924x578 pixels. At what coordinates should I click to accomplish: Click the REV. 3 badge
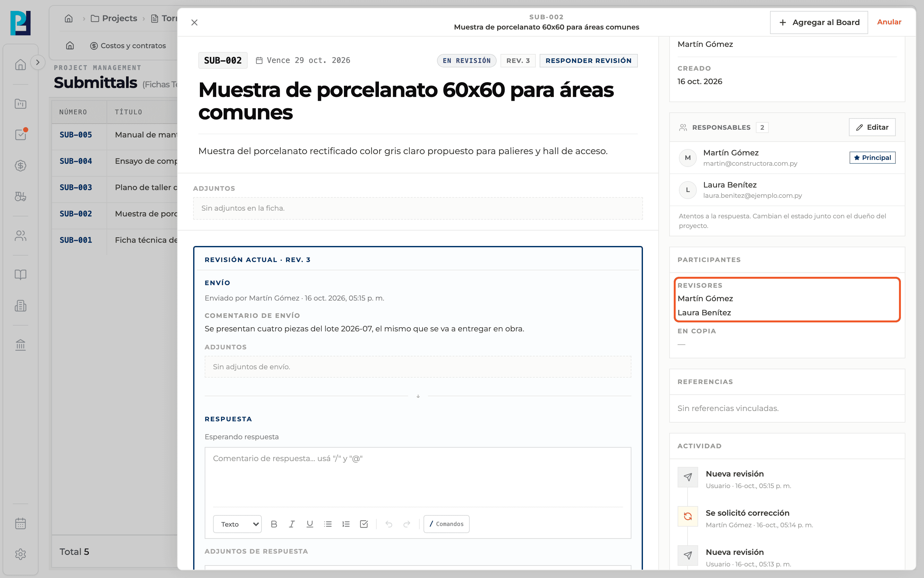point(518,60)
